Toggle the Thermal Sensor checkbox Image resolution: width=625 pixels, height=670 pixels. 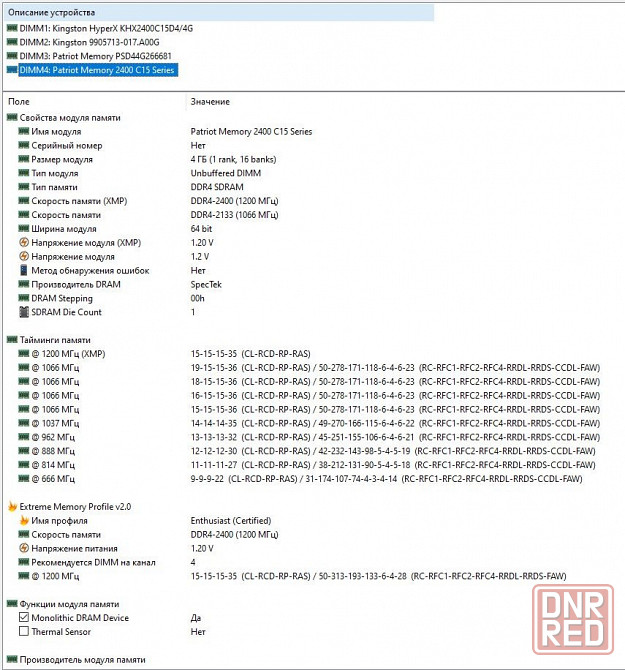(24, 631)
